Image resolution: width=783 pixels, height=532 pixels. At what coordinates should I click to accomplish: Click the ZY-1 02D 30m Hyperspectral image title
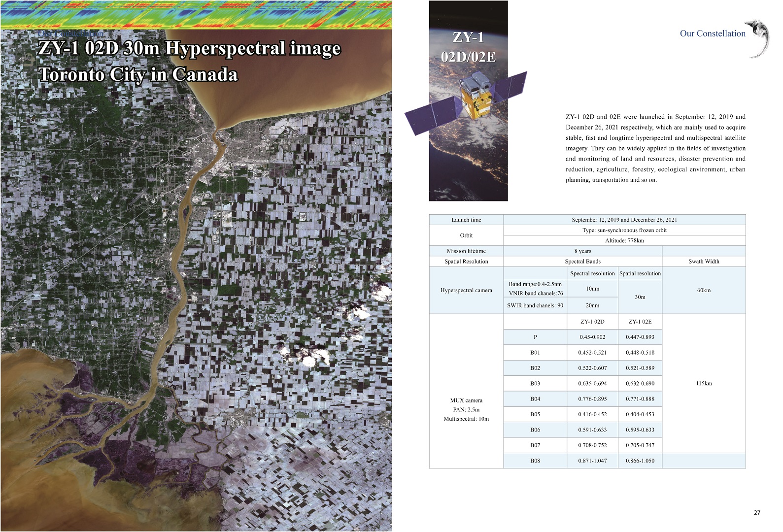click(x=189, y=49)
